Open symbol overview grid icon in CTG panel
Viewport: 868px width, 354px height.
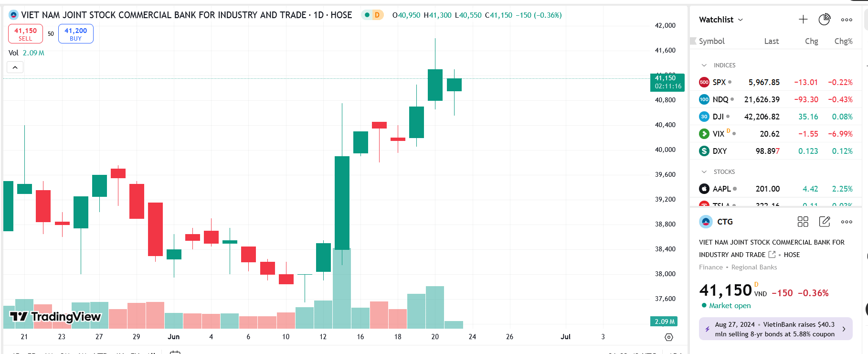click(803, 221)
